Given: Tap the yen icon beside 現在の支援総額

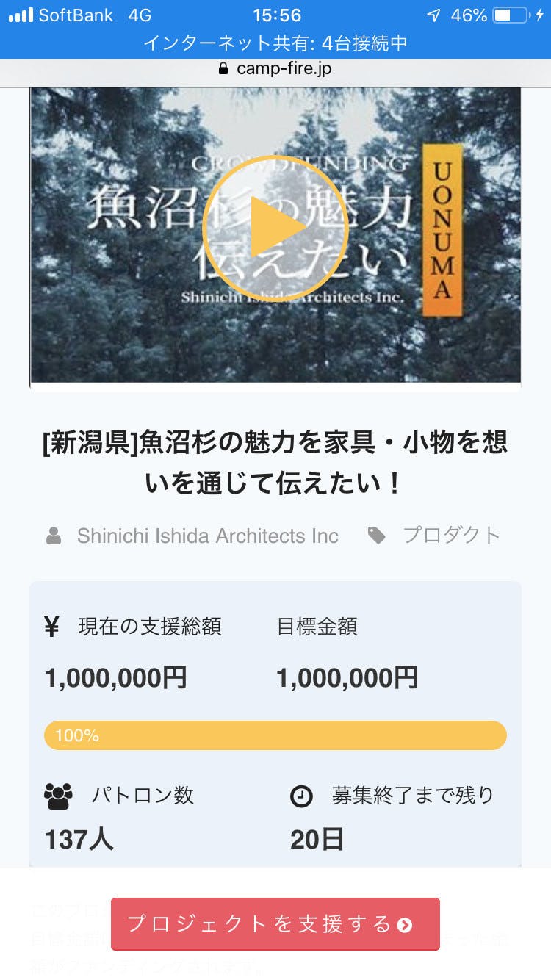Looking at the screenshot, I should click(x=51, y=627).
